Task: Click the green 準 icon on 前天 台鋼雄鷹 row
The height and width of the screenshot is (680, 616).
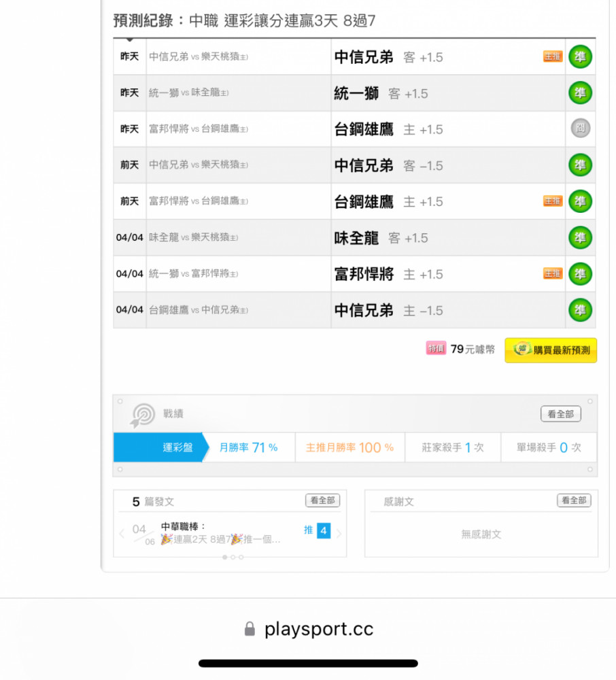Action: coord(580,201)
